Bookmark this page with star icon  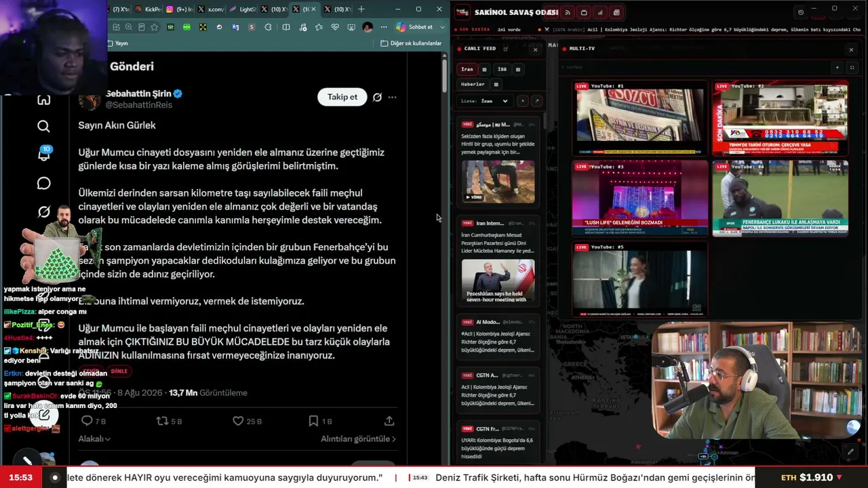[155, 27]
